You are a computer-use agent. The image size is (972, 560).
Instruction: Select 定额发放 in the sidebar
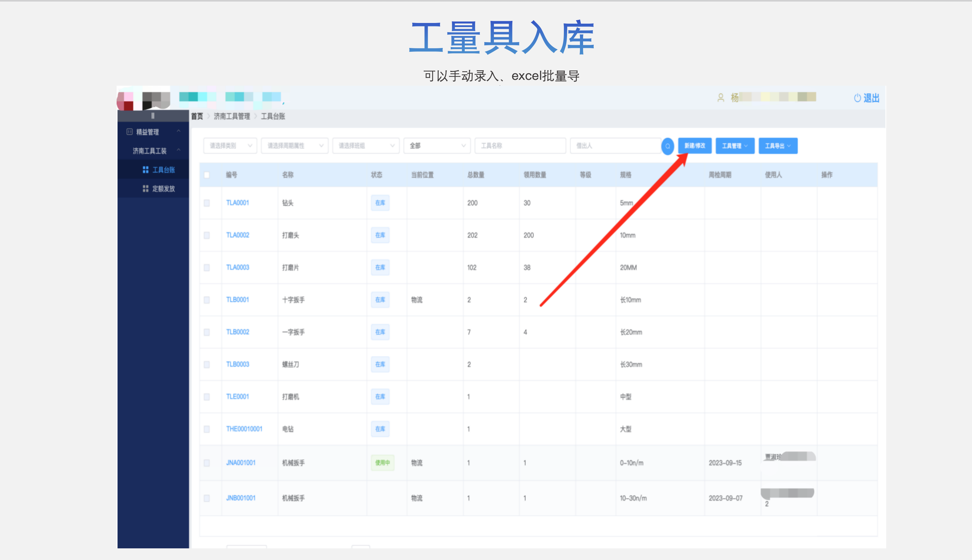point(153,188)
